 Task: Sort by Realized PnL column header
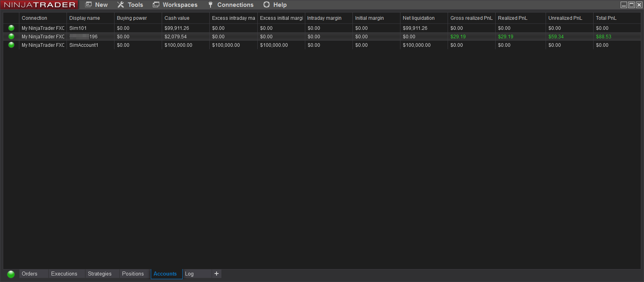(x=520, y=18)
